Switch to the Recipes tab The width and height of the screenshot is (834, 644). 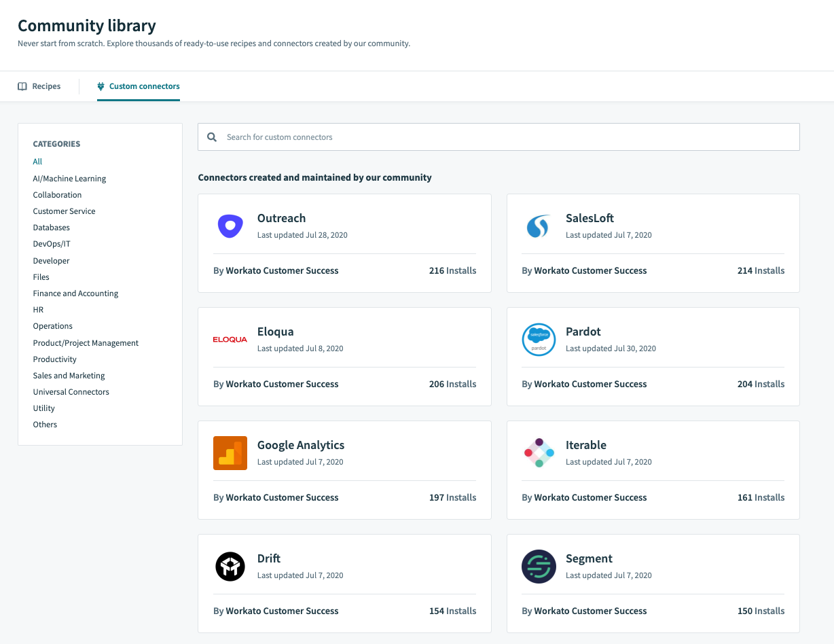pyautogui.click(x=39, y=86)
